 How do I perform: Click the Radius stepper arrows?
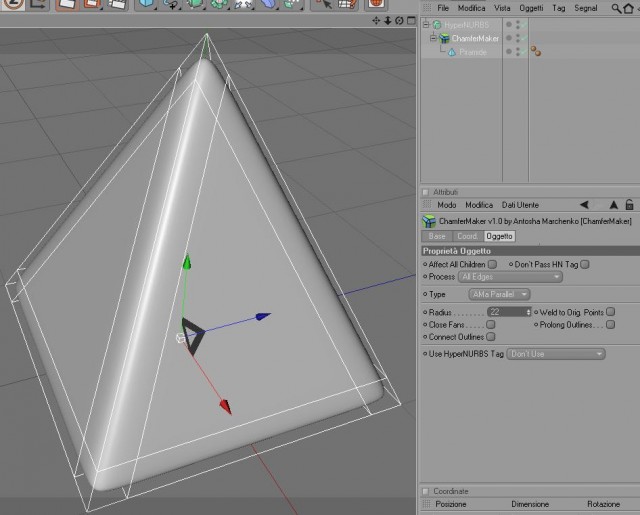pos(528,312)
